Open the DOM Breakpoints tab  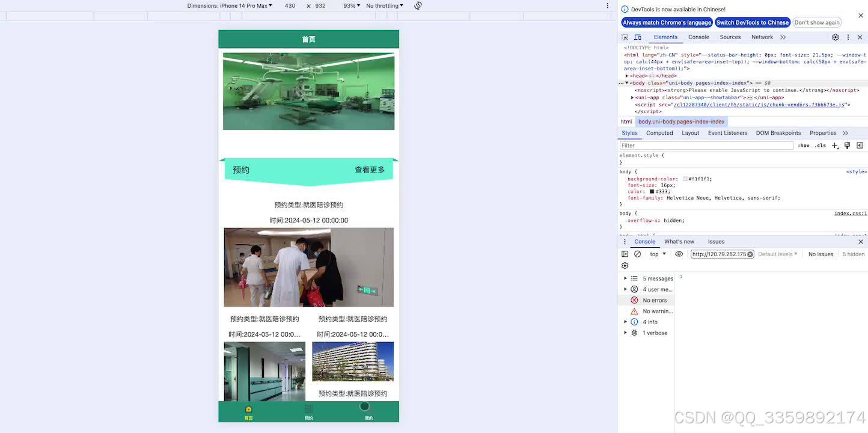(778, 133)
